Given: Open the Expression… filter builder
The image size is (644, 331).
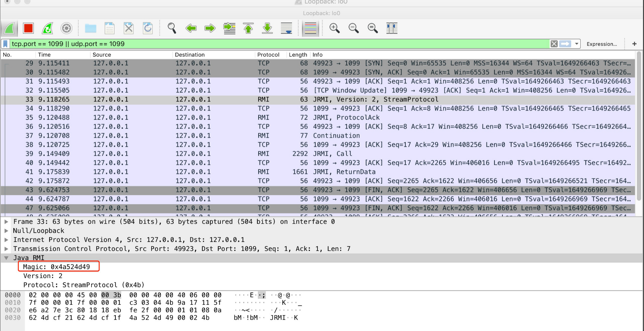Looking at the screenshot, I should (x=602, y=44).
